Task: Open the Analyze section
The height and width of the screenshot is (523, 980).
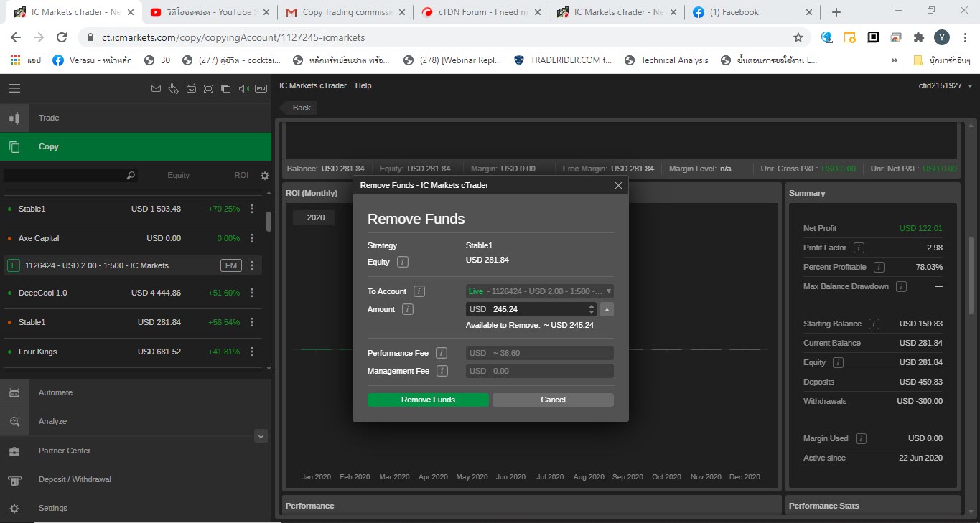Action: pos(136,421)
